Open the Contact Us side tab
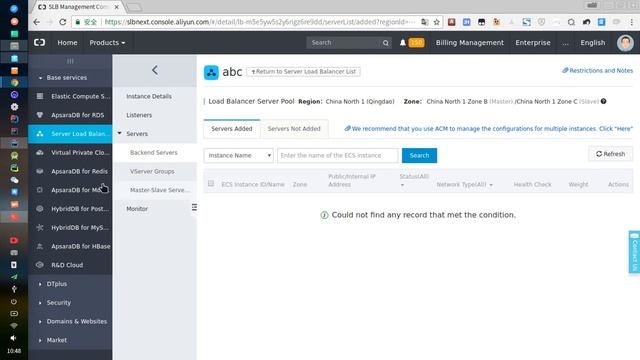Viewport: 640px width, 360px height. 634,252
